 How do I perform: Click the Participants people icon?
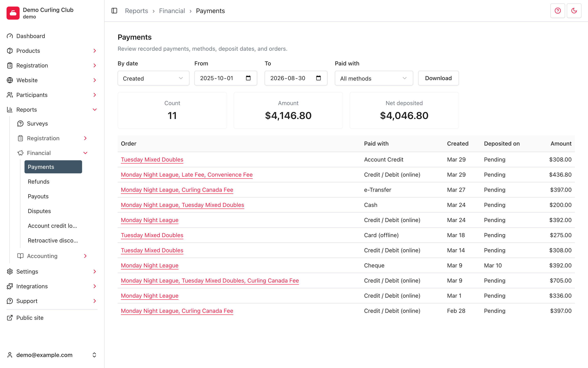10,95
